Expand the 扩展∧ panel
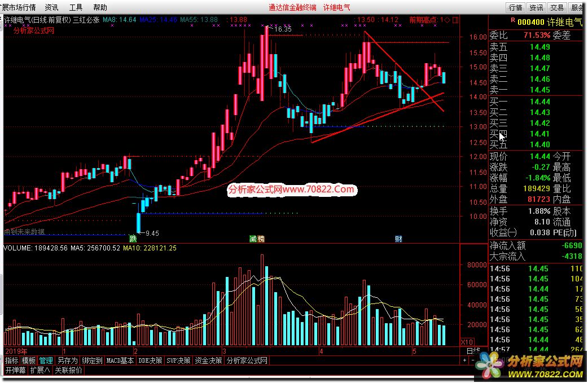Image resolution: width=588 pixels, height=383 pixels. [x=40, y=370]
